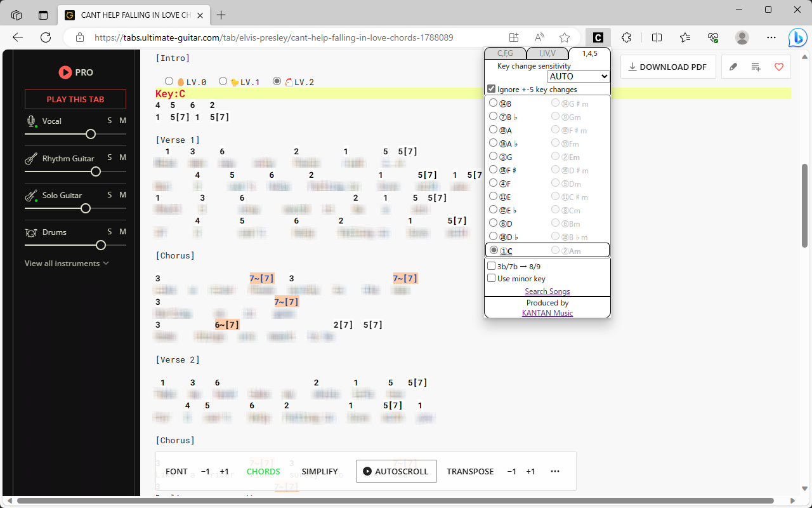The image size is (812, 508).
Task: Open more options ellipsis in bottom toolbar
Action: (555, 471)
